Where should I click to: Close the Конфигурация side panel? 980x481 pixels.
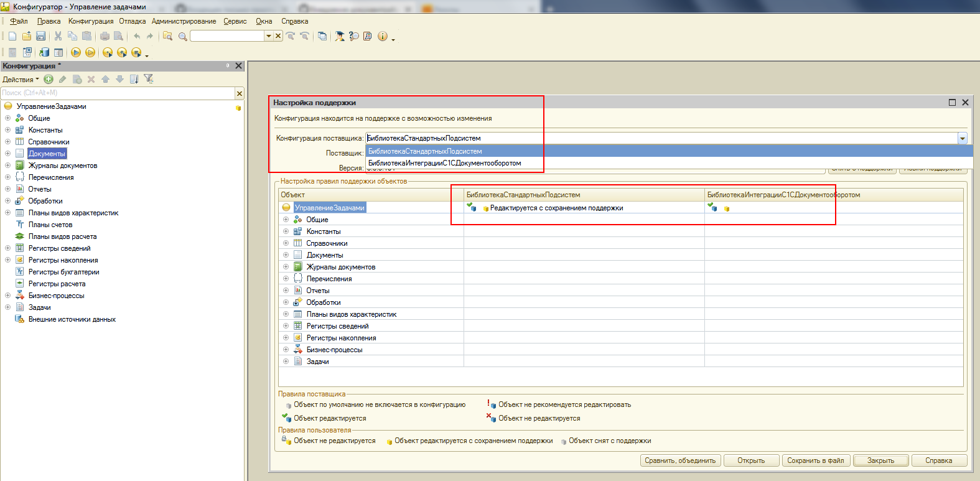click(x=238, y=66)
